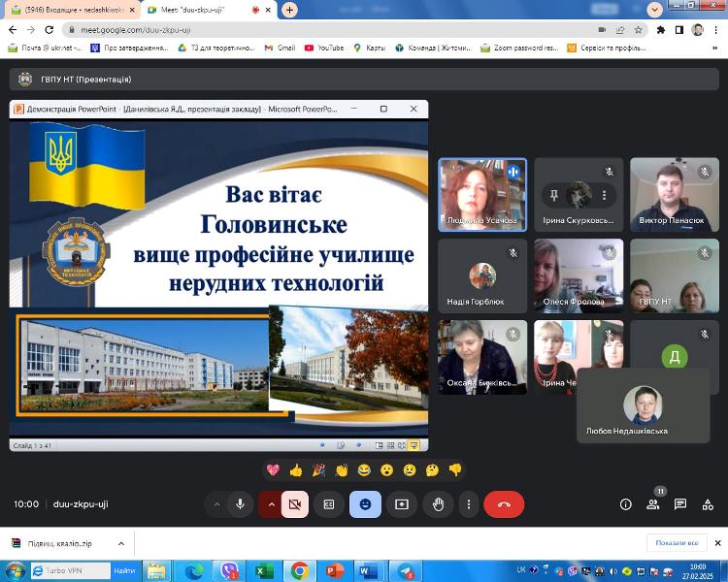Open meeting details info icon

626,504
